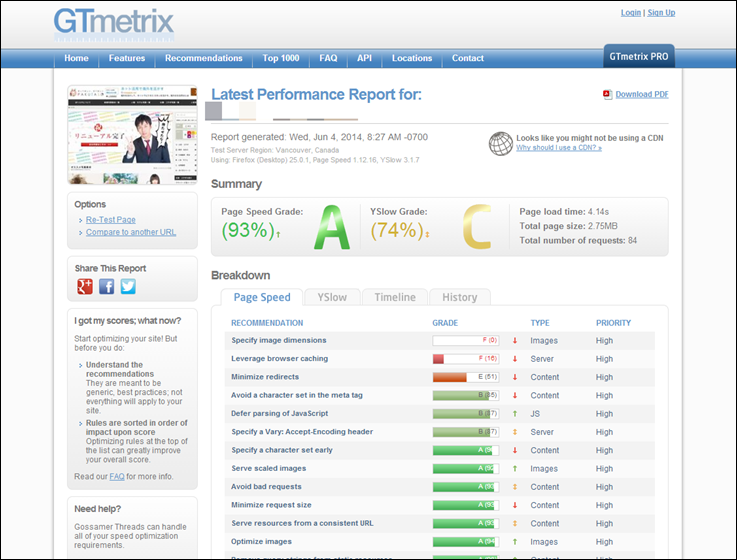Open the FAQ navigation item
737x560 pixels.
(328, 58)
